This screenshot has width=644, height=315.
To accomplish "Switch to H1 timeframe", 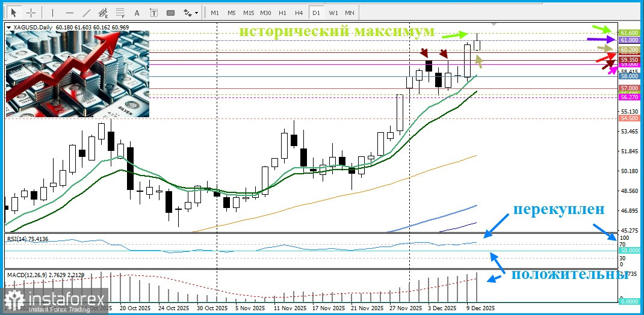I will coord(282,13).
